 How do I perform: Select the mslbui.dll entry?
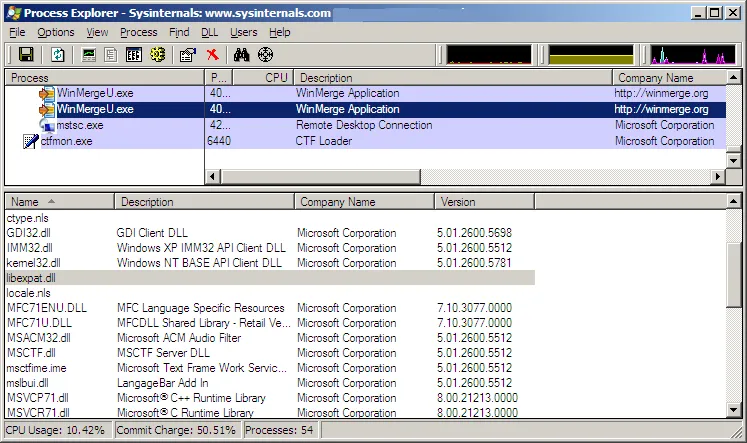click(28, 383)
